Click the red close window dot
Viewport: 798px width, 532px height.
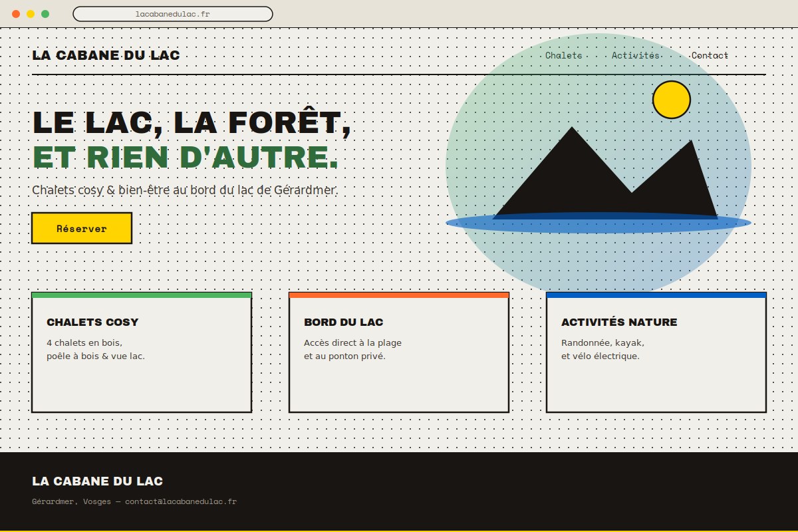(x=16, y=14)
